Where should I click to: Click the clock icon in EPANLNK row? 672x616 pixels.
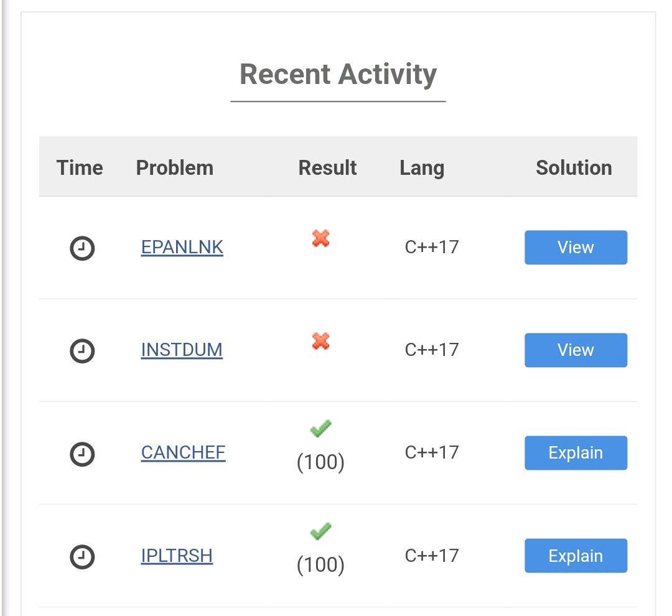[82, 248]
